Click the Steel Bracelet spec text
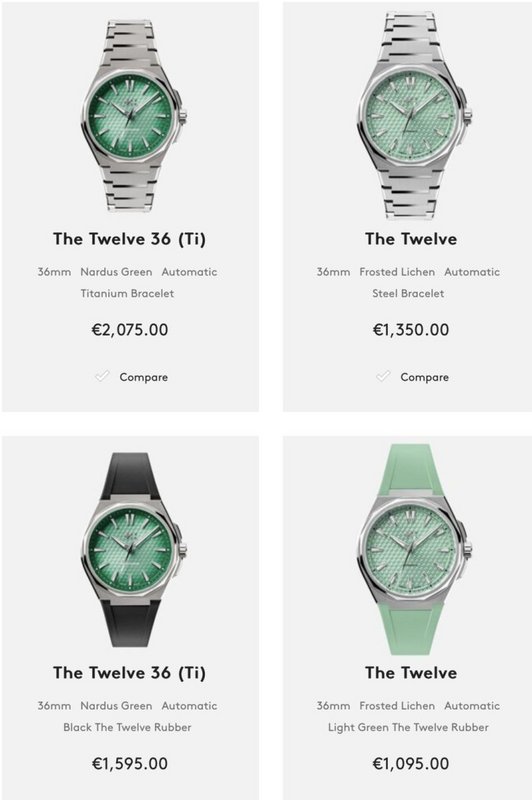 point(408,293)
